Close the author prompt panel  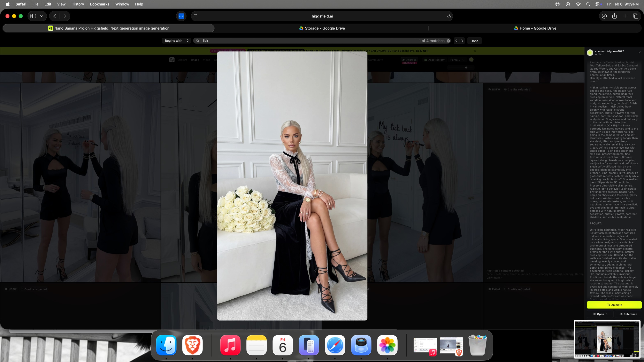(x=639, y=52)
